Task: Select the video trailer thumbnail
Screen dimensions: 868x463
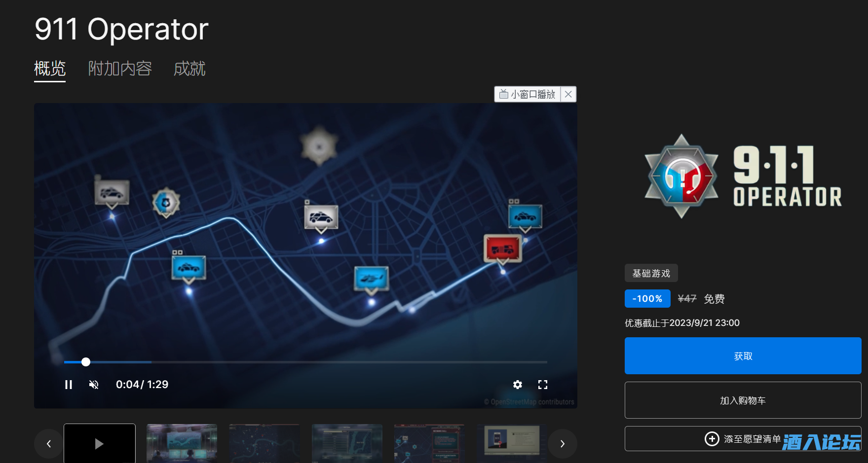Action: click(100, 443)
